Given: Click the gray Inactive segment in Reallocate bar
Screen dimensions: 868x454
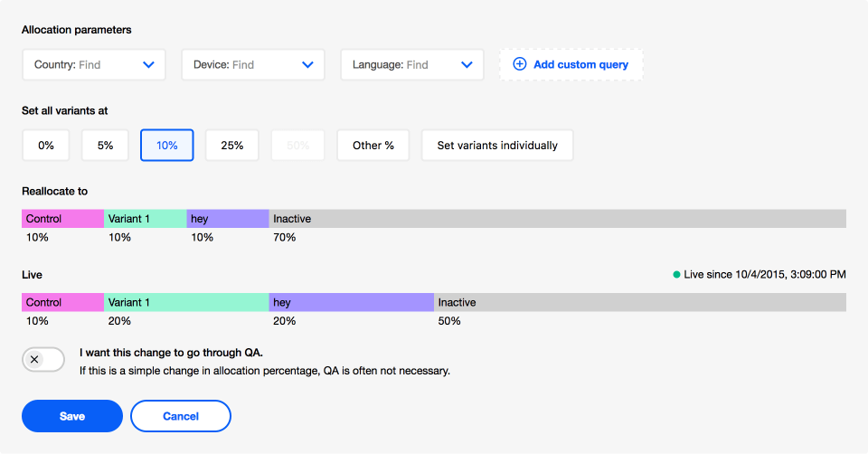Looking at the screenshot, I should pyautogui.click(x=557, y=219).
